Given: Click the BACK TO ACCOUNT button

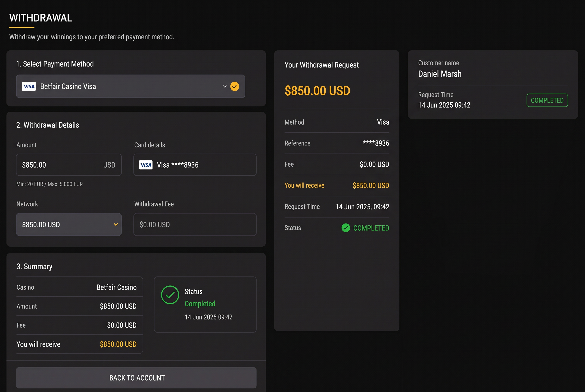Looking at the screenshot, I should click(x=136, y=378).
